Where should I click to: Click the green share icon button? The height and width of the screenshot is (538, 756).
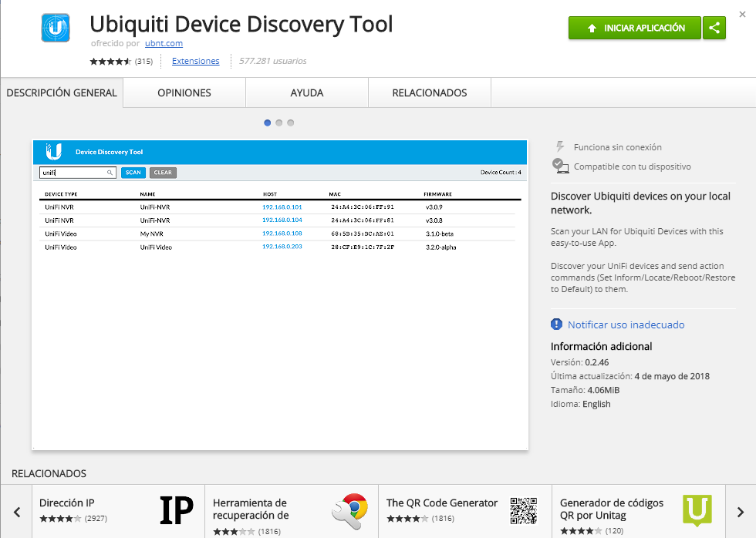(x=714, y=28)
